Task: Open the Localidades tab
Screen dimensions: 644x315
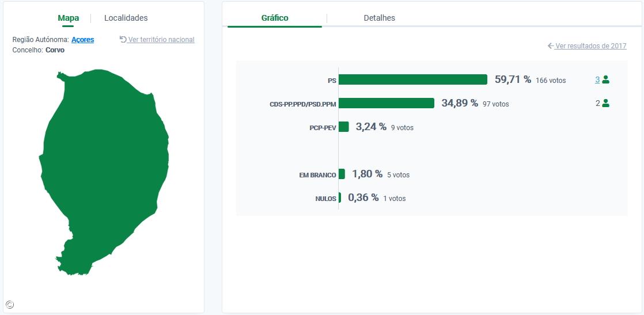Action: [126, 18]
